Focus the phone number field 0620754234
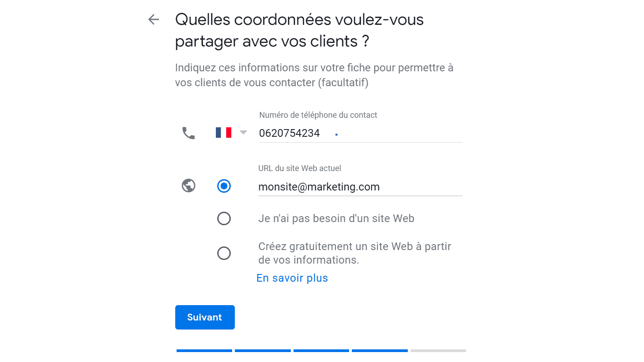The width and height of the screenshot is (644, 362). click(x=360, y=133)
